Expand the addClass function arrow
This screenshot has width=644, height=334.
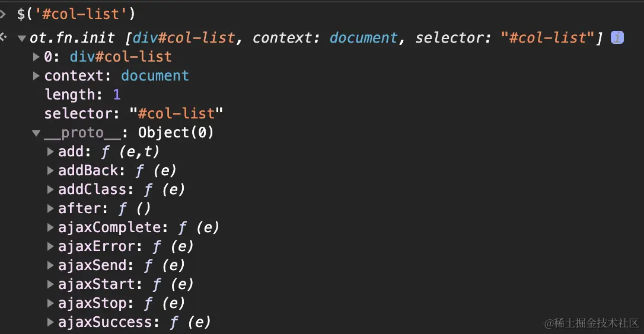coord(51,190)
